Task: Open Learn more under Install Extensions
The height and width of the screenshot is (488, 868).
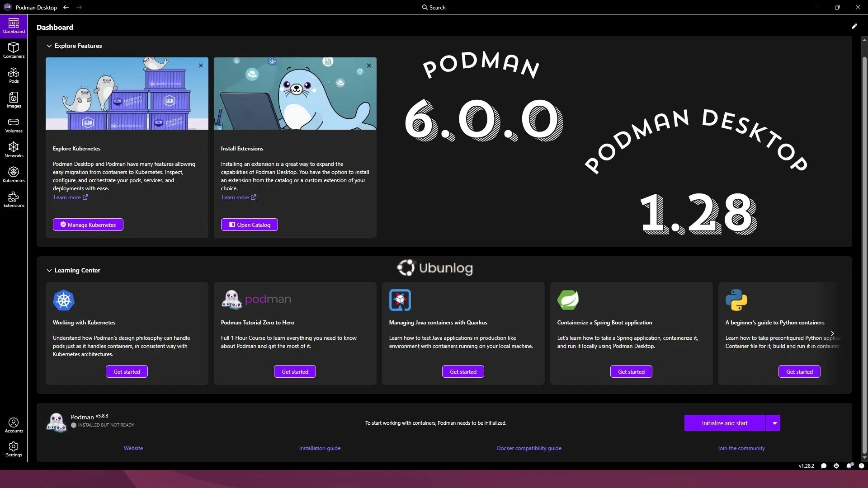Action: 239,197
